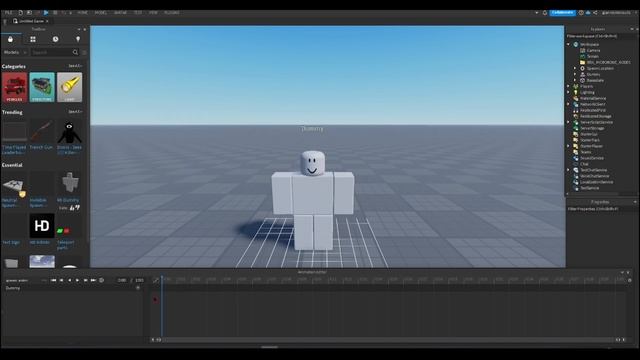Viewport: 640px width, 360px height.
Task: Select Camera in Explorer
Action: (x=593, y=50)
